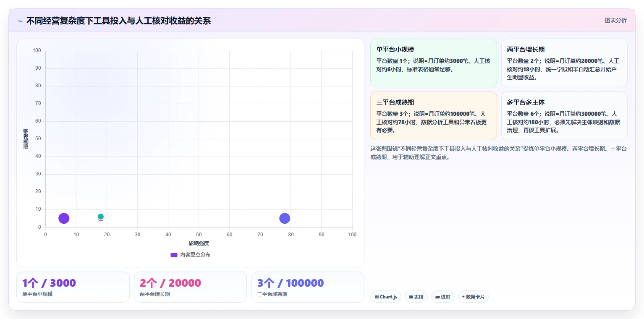The image size is (644, 319).
Task: Open the 三平台成熟期 orange card
Action: (x=433, y=116)
